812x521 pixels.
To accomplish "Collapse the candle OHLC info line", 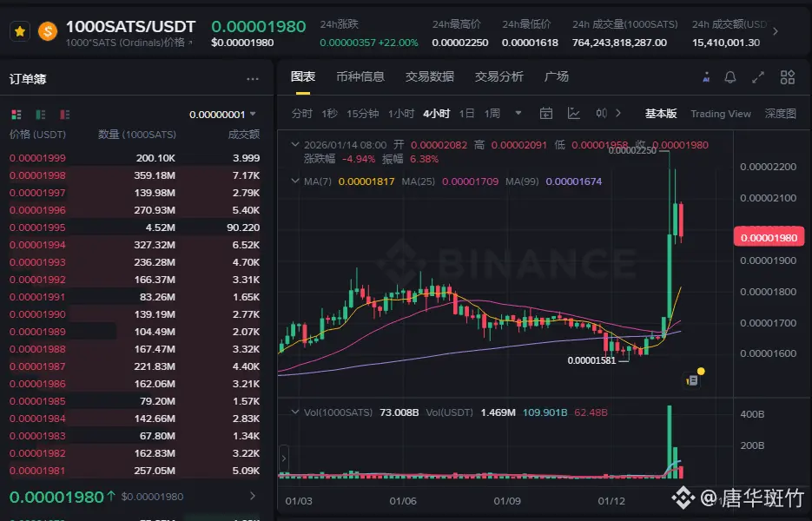I will pos(294,144).
